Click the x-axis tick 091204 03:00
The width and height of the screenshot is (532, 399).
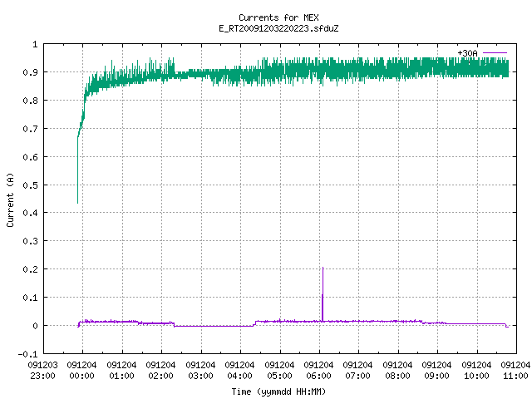coord(200,371)
